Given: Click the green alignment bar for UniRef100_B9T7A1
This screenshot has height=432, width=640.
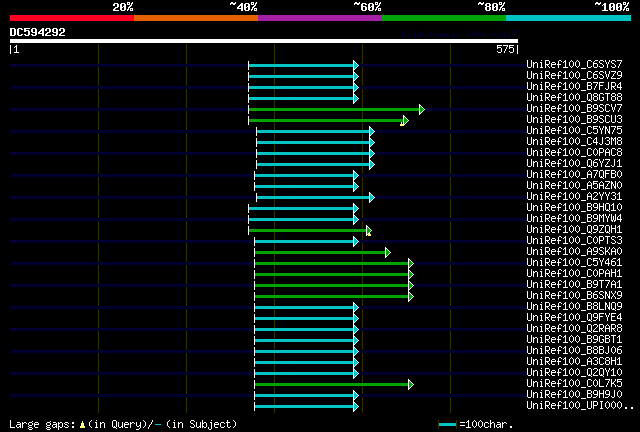Looking at the screenshot, I should pos(331,286).
